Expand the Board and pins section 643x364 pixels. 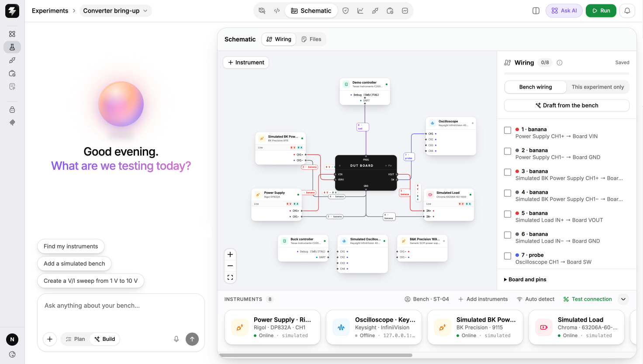coord(525,280)
